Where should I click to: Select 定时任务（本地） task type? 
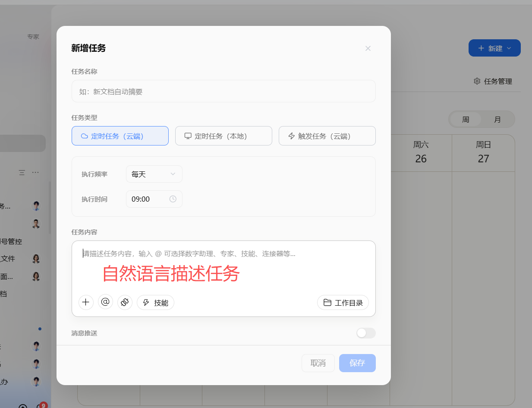(x=224, y=136)
